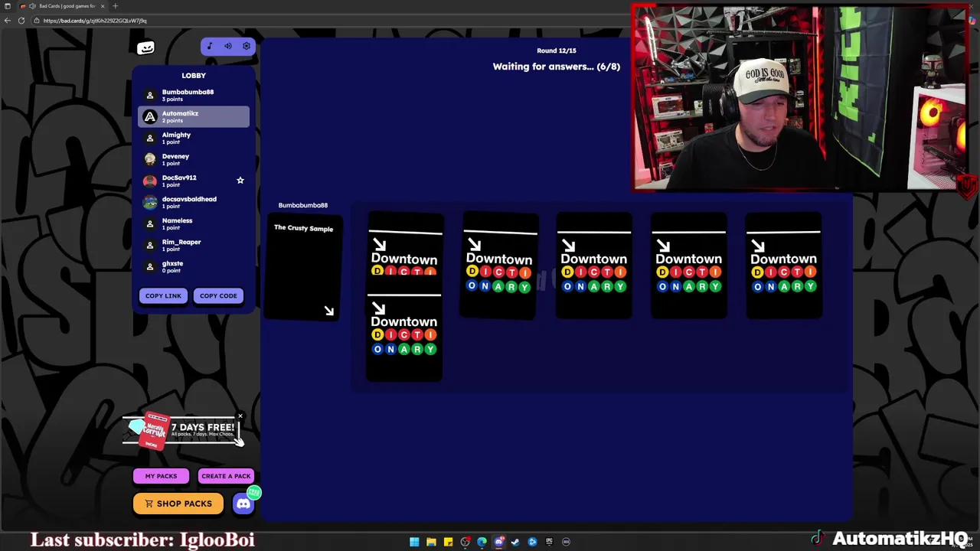
Task: Mute the tab via its speaker icon
Action: pos(32,6)
